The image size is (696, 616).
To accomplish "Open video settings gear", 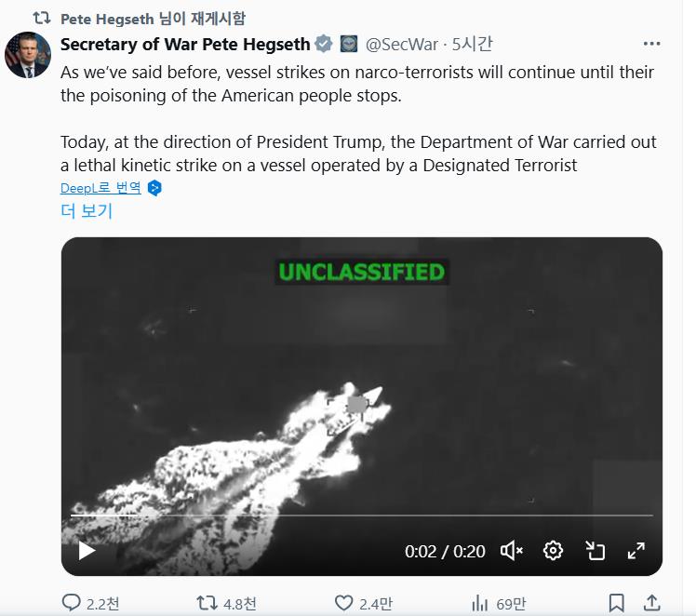I will point(553,551).
